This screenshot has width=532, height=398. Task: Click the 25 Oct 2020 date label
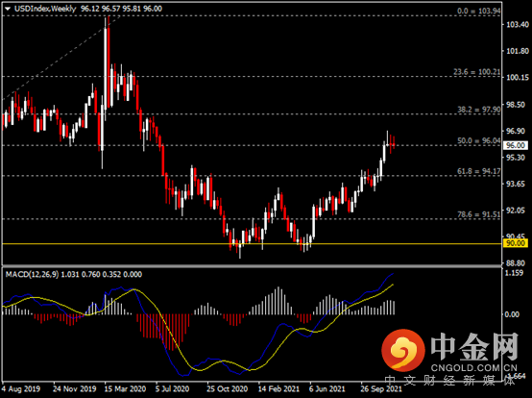[x=228, y=389]
